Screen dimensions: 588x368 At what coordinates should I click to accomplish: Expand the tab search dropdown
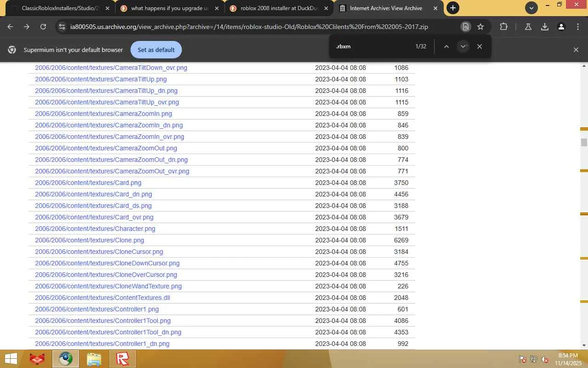(531, 8)
